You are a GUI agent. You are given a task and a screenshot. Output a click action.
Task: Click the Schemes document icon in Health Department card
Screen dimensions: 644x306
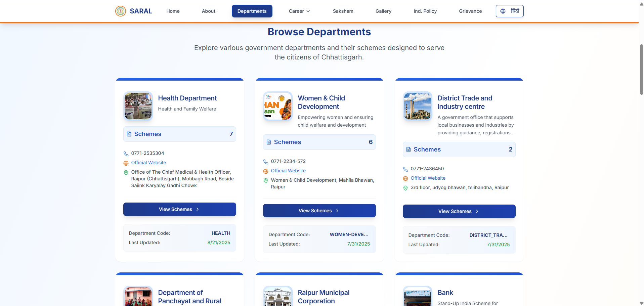pos(129,134)
